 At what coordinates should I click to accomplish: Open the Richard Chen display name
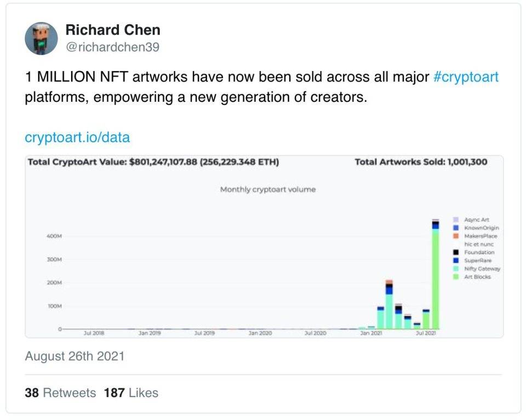[113, 30]
